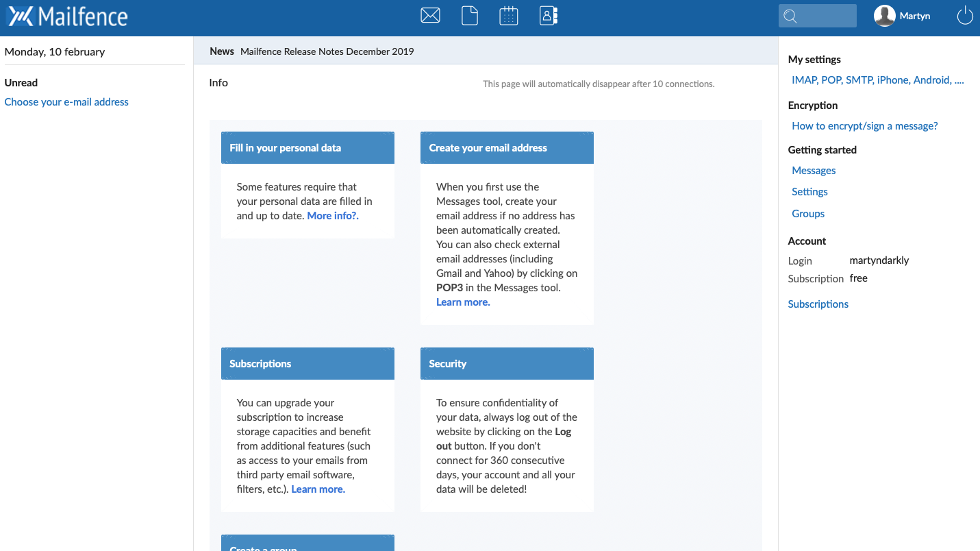980x551 pixels.
Task: Open Mailfence Release Notes December 2019
Action: pyautogui.click(x=327, y=51)
